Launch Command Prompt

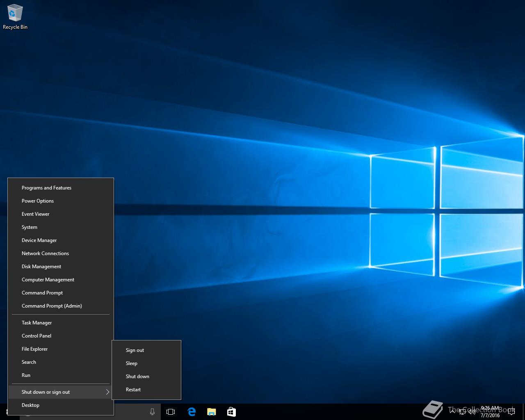(x=61, y=293)
